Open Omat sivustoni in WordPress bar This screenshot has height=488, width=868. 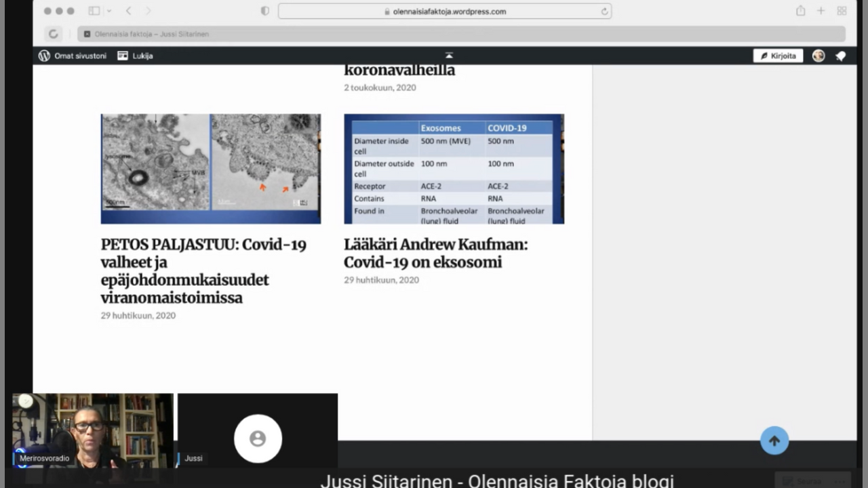click(73, 56)
